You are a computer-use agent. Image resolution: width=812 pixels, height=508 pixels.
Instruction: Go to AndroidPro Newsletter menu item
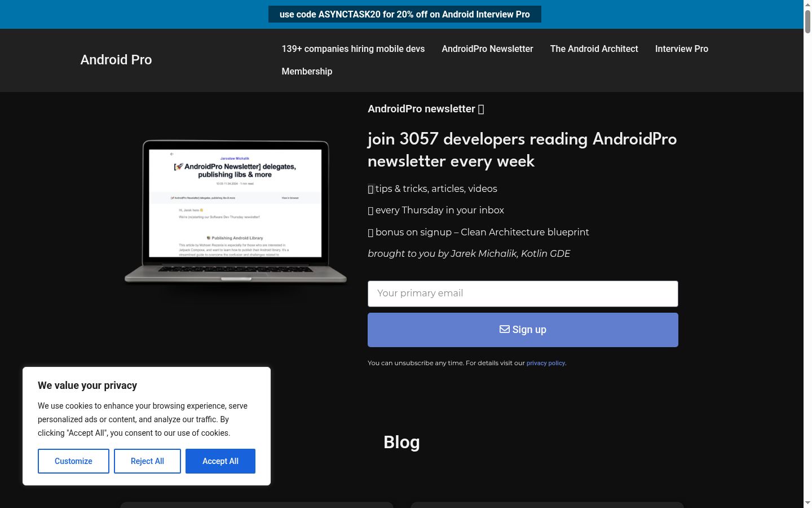tap(487, 49)
